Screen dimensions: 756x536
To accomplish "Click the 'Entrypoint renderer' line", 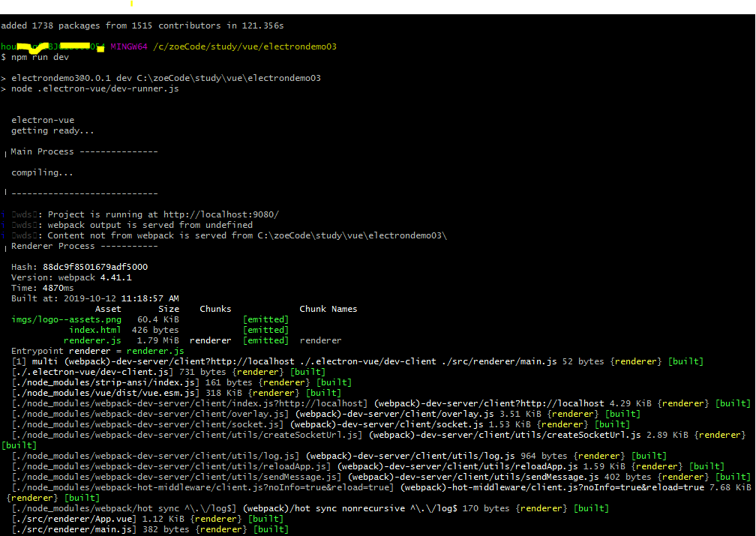I will pos(97,351).
